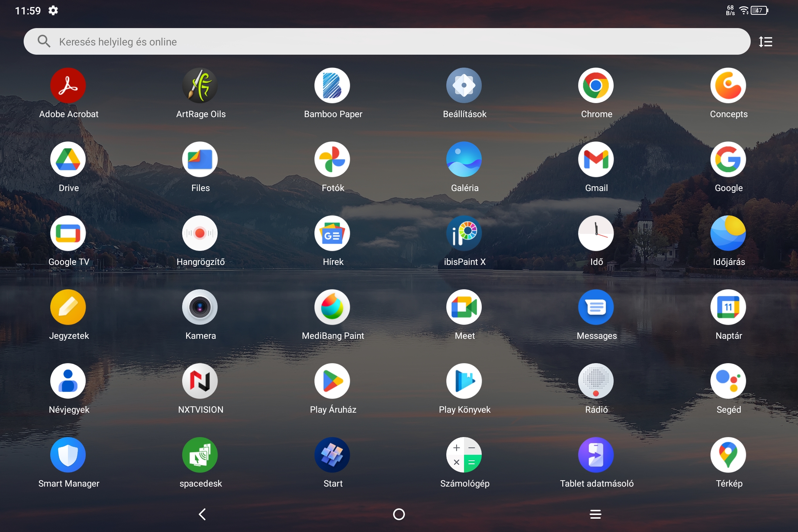Open NXTVISION app
Viewport: 798px width, 532px height.
(200, 381)
